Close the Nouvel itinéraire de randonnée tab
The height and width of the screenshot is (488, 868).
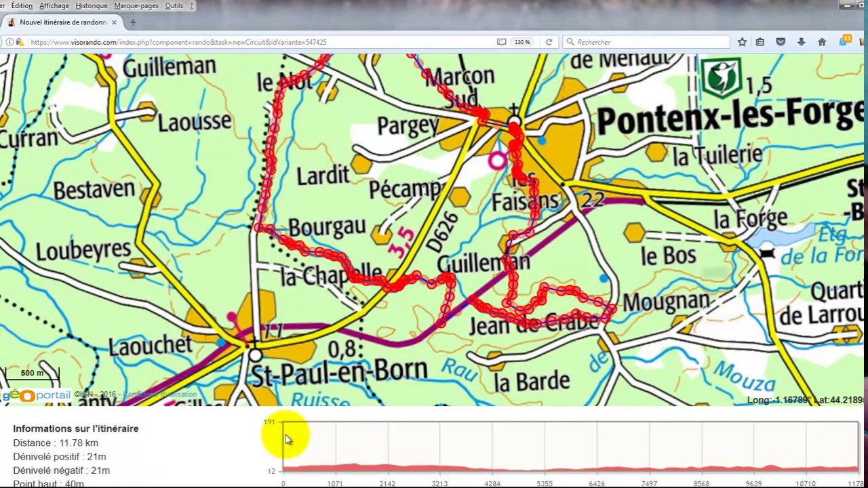114,22
